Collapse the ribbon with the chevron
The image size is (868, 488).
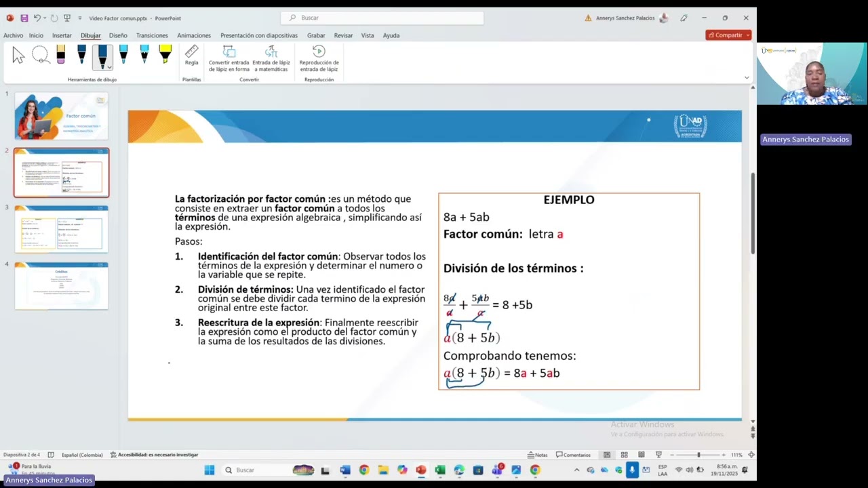click(747, 77)
